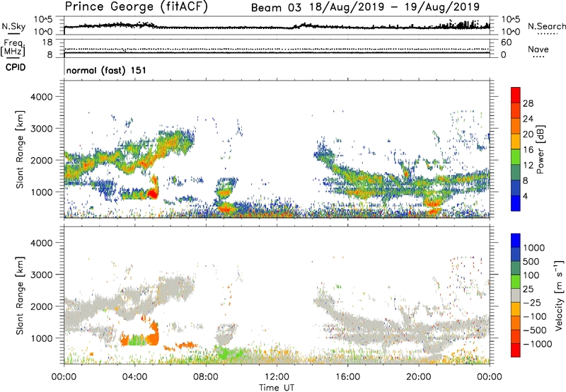
Task: Click the green velocity patch near 09:00 at low range
Action: point(226,352)
